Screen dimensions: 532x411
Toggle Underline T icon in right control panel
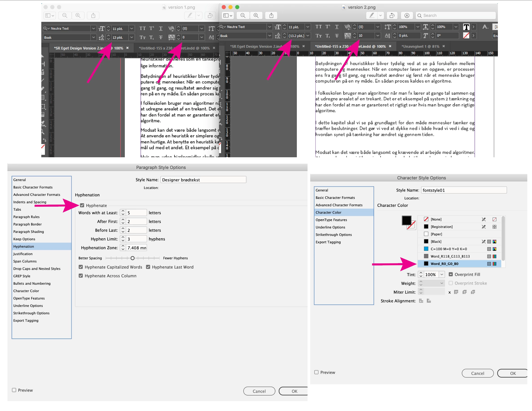[x=337, y=27]
